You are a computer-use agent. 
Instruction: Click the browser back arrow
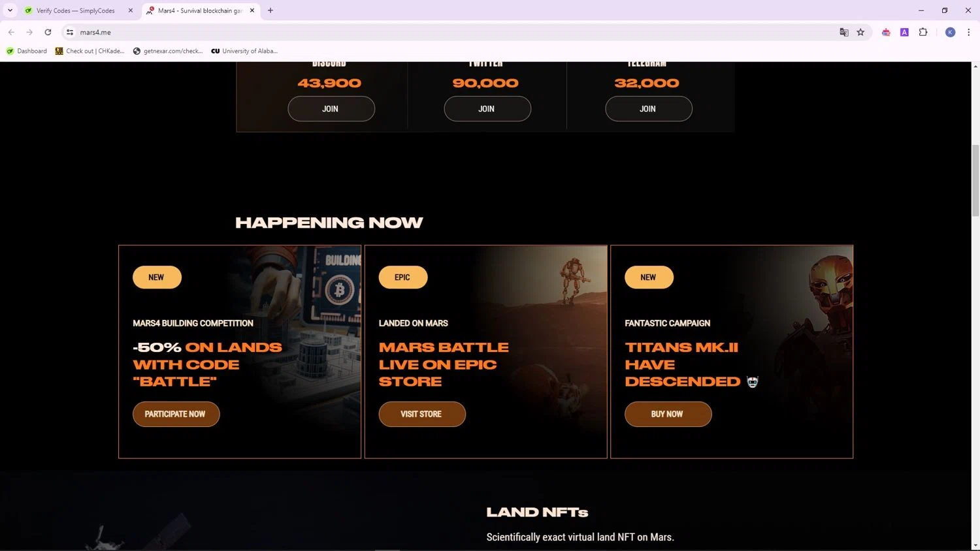click(11, 32)
